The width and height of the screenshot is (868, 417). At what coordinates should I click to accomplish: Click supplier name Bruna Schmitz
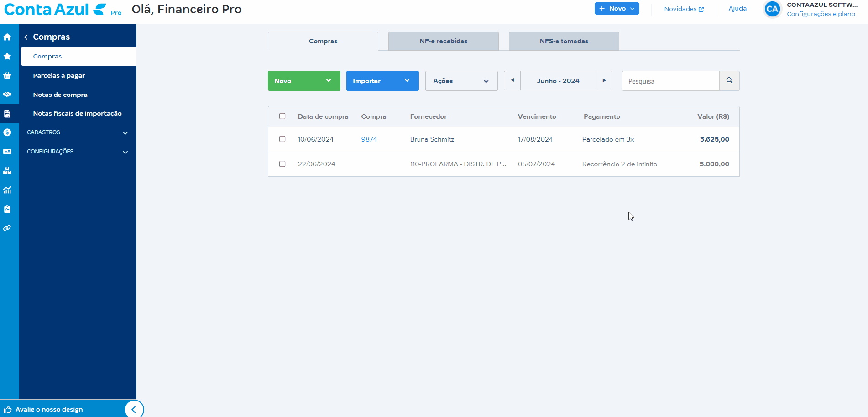[432, 139]
